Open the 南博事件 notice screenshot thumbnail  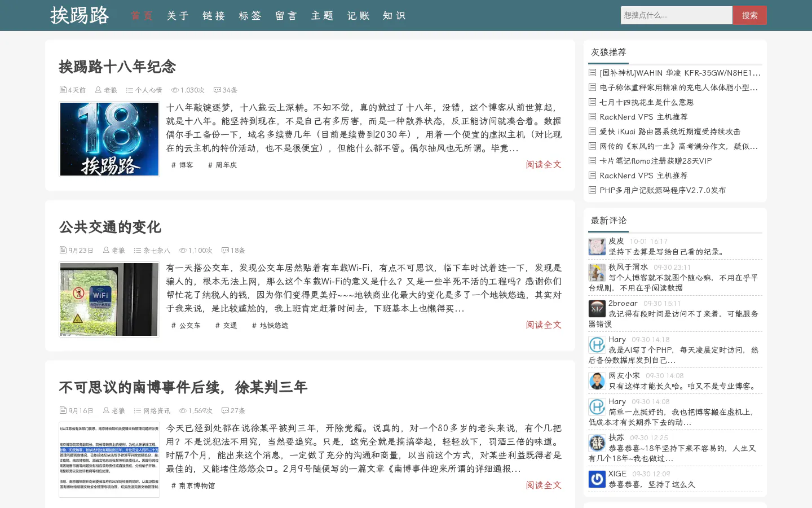pyautogui.click(x=109, y=459)
